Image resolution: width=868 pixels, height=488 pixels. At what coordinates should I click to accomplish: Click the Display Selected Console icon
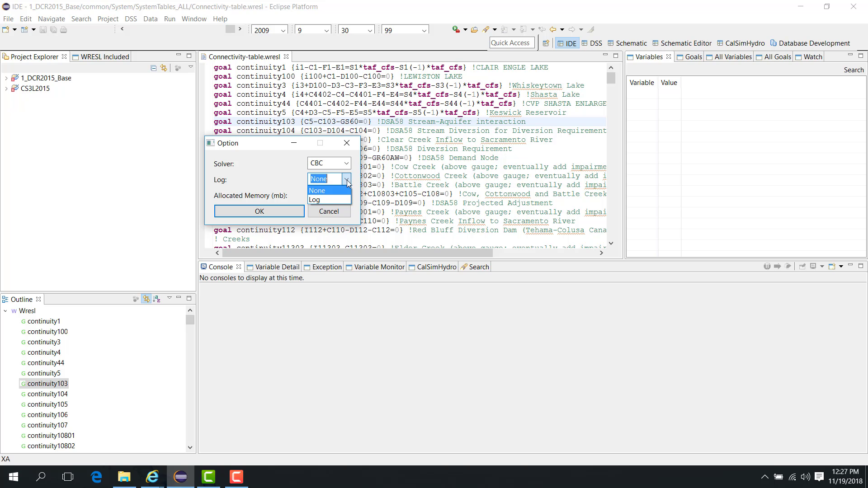coord(813,267)
